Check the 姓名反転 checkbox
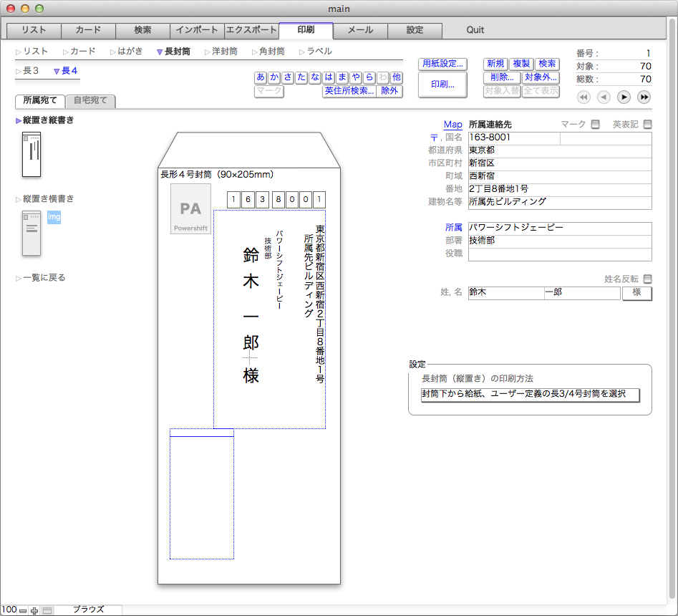 647,279
